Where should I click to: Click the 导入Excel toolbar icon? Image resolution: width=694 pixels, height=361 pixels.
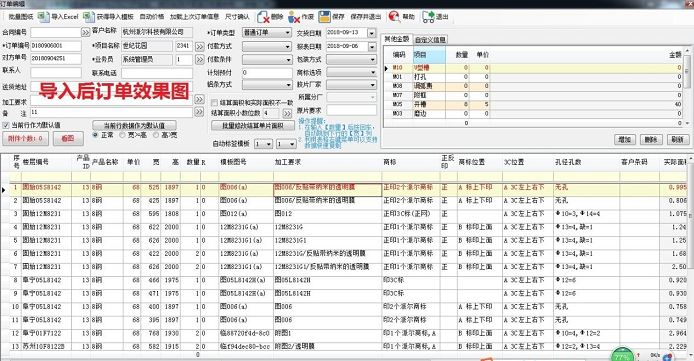coord(43,17)
